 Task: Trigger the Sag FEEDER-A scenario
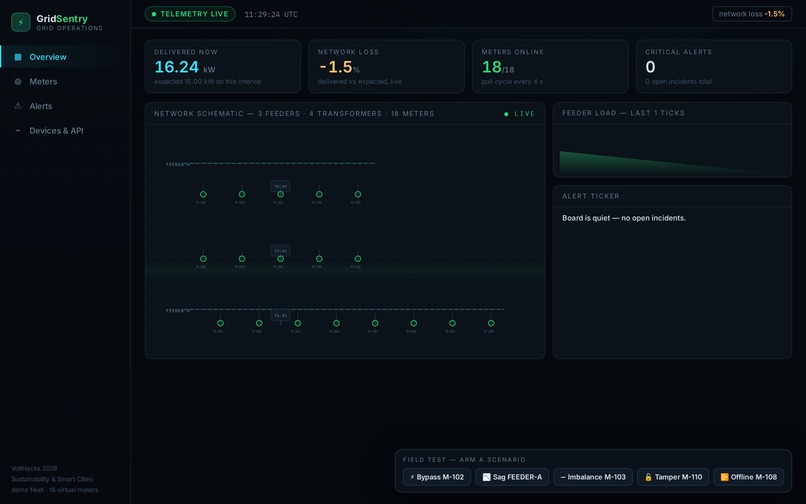(x=512, y=477)
